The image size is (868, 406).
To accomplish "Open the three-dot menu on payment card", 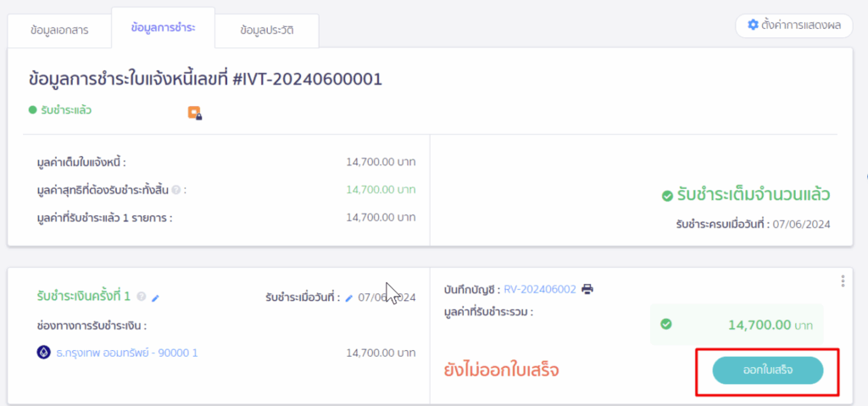I will pos(843,281).
